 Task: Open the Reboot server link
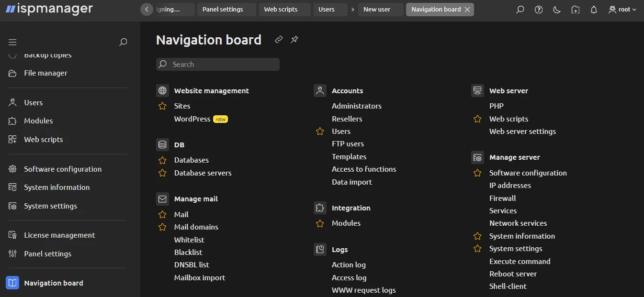pyautogui.click(x=513, y=274)
